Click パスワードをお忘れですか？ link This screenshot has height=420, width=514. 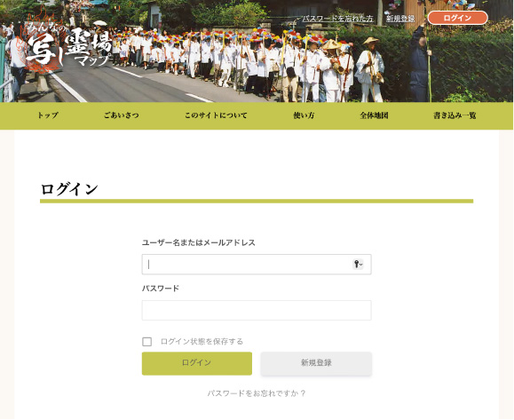(257, 393)
